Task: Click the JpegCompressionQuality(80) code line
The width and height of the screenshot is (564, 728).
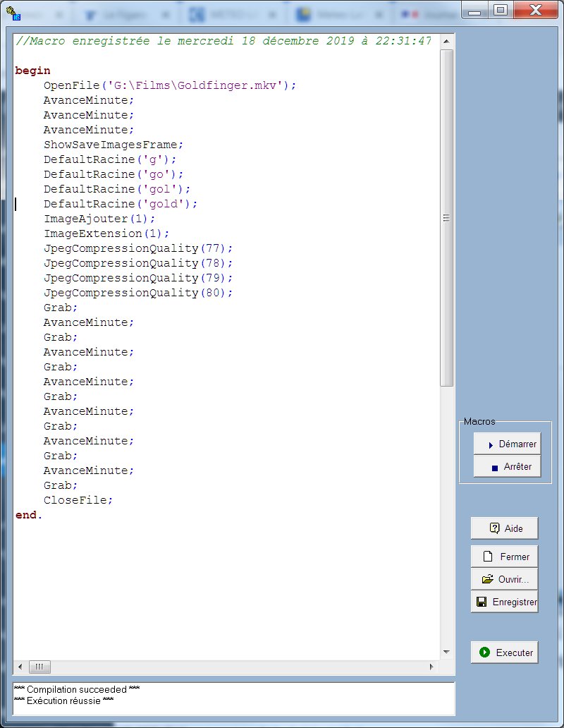Action: [x=137, y=293]
